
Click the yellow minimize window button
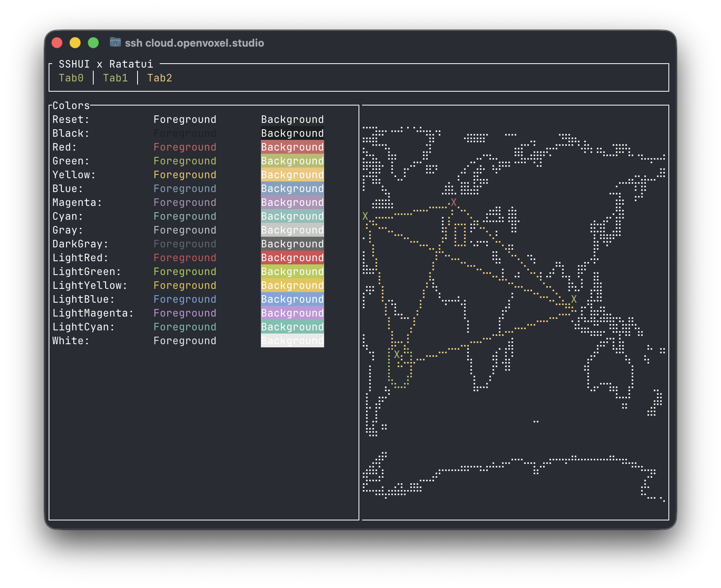click(75, 43)
